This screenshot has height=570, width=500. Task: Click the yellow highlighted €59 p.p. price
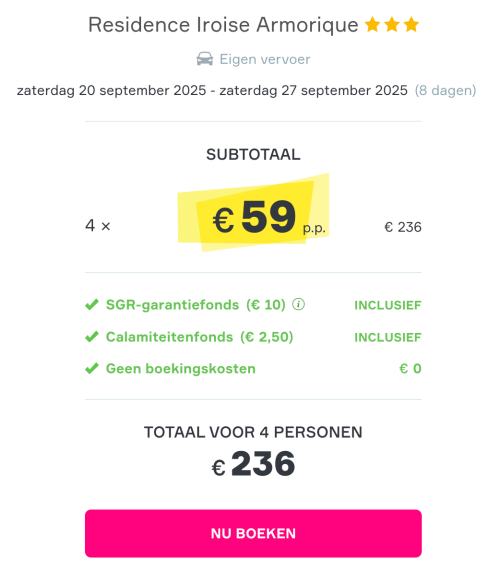(253, 213)
